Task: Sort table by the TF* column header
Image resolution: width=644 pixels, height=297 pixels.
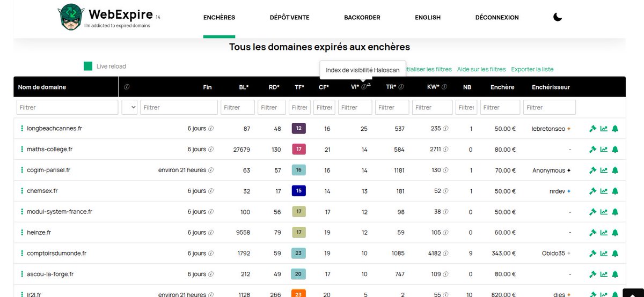Action: 299,87
